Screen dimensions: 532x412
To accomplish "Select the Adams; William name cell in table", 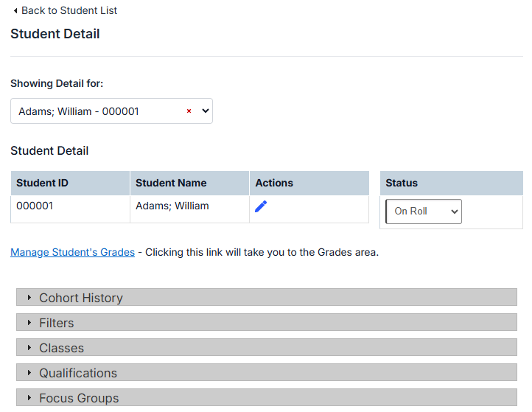I will coord(172,206).
